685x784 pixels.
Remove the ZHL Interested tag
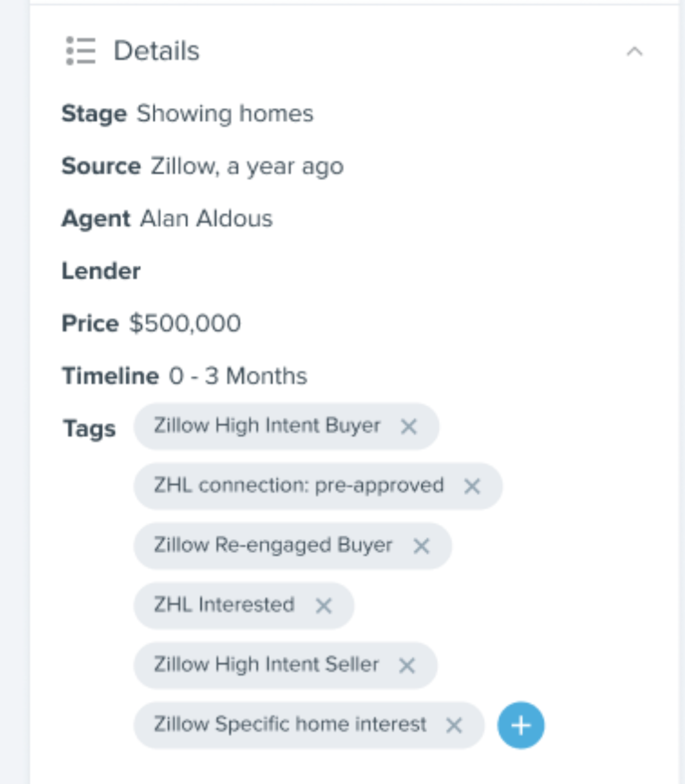[x=324, y=606]
